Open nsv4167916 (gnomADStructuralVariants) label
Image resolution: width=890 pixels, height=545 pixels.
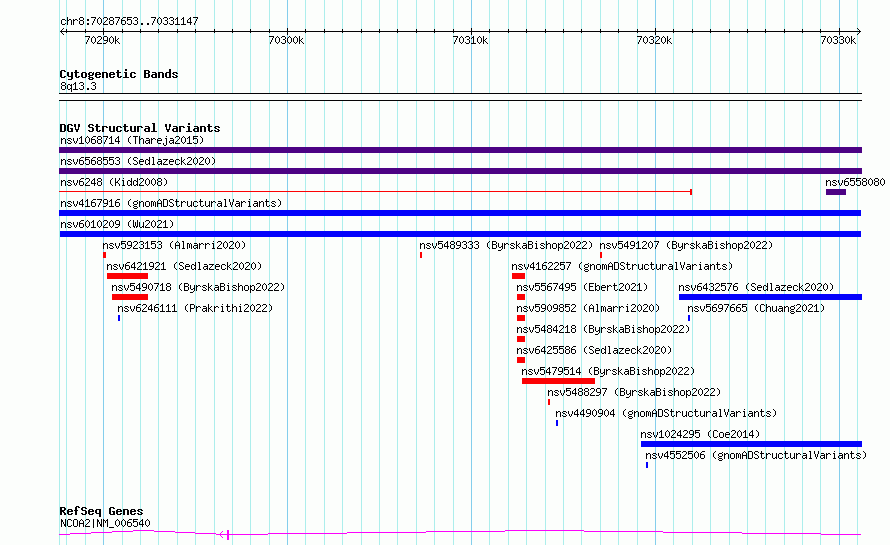171,203
